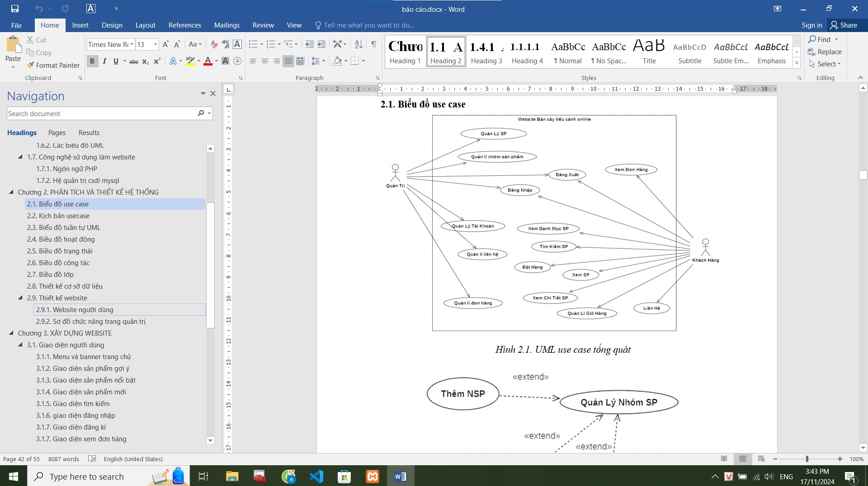The height and width of the screenshot is (486, 868).
Task: Open Line and Paragraph Spacing dropdown
Action: (x=318, y=61)
